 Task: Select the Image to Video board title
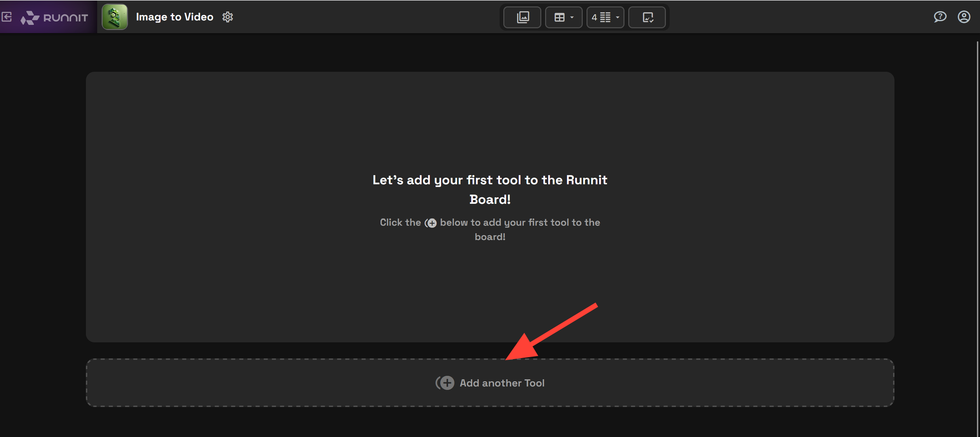click(x=174, y=17)
